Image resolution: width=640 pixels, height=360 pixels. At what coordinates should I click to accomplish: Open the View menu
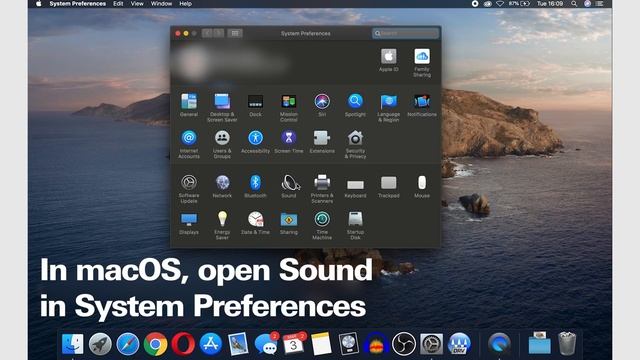[137, 4]
